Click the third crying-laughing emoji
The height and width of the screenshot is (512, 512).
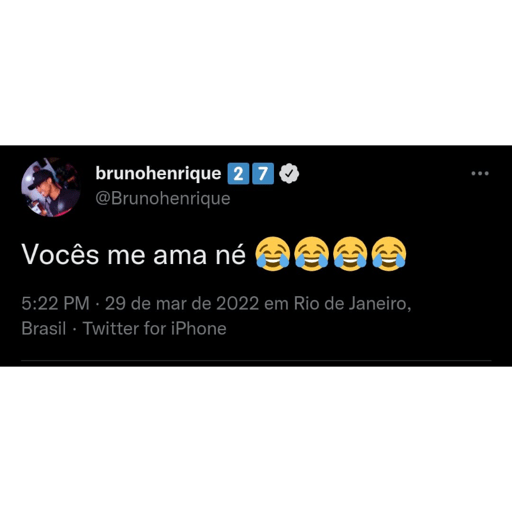pyautogui.click(x=350, y=253)
